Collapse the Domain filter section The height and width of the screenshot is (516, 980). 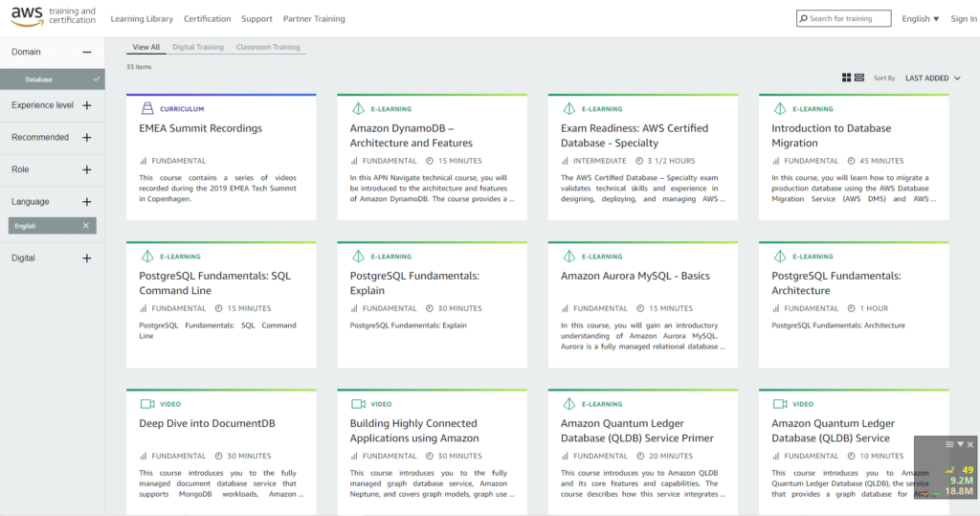87,53
